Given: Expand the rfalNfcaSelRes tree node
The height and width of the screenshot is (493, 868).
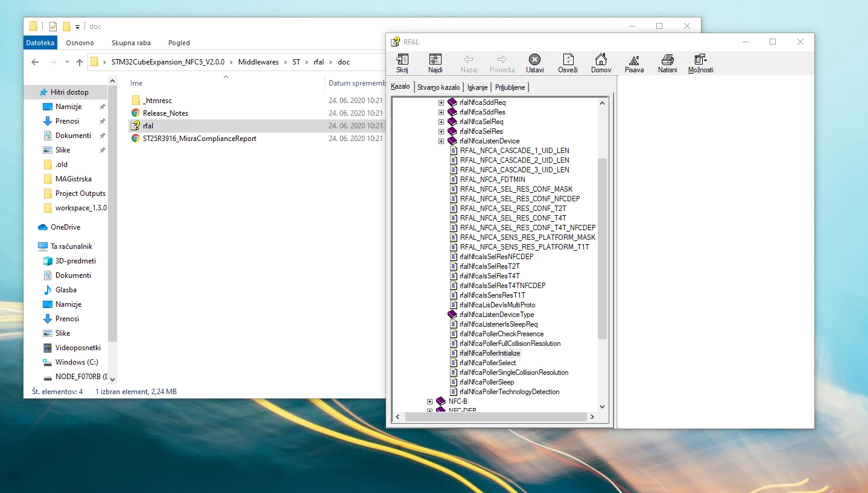Looking at the screenshot, I should click(x=441, y=131).
